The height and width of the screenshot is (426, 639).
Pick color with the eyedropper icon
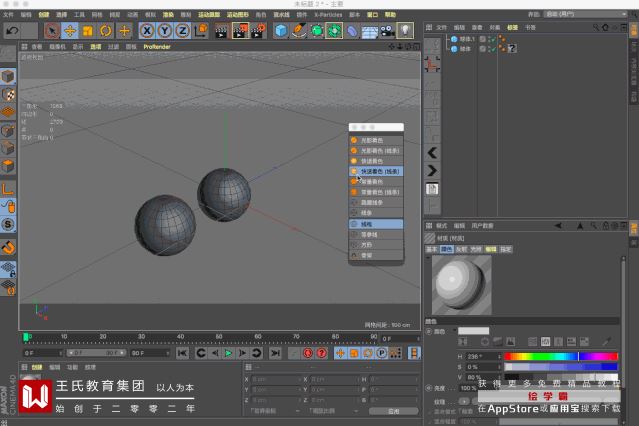(607, 342)
